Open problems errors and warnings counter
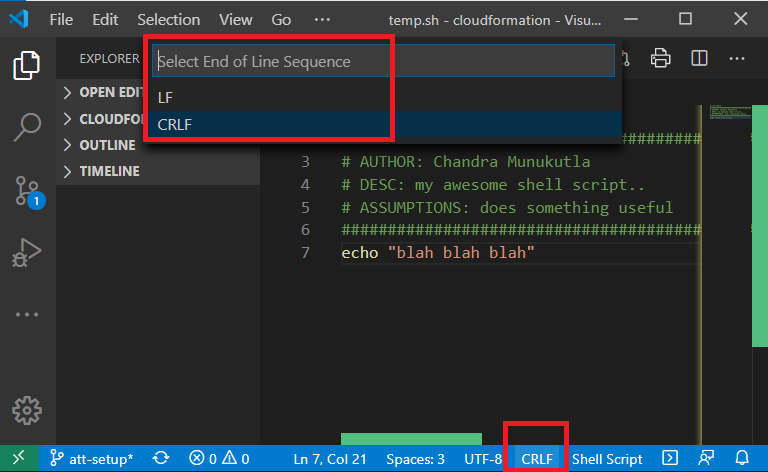The image size is (768, 472). tap(219, 458)
